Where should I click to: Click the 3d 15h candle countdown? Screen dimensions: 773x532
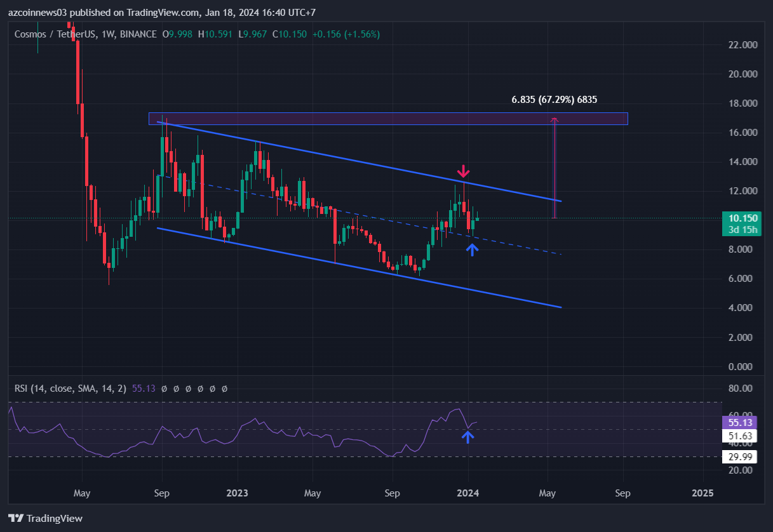pyautogui.click(x=741, y=229)
